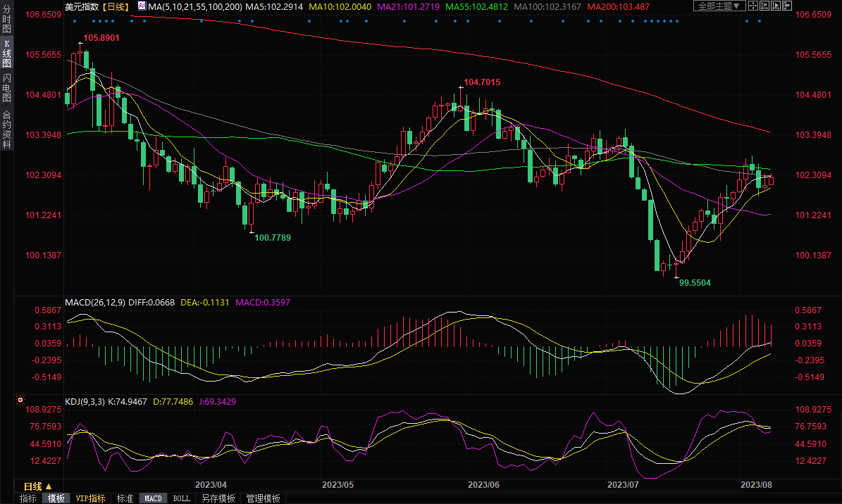Open the 全部主题 dropdown
Image resolution: width=842 pixels, height=504 pixels.
(x=719, y=6)
